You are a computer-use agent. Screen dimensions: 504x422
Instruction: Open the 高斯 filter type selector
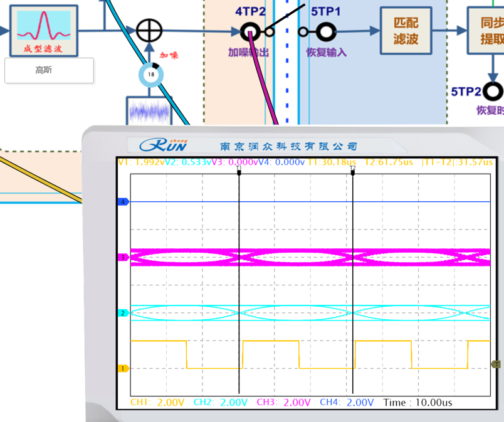tap(49, 70)
